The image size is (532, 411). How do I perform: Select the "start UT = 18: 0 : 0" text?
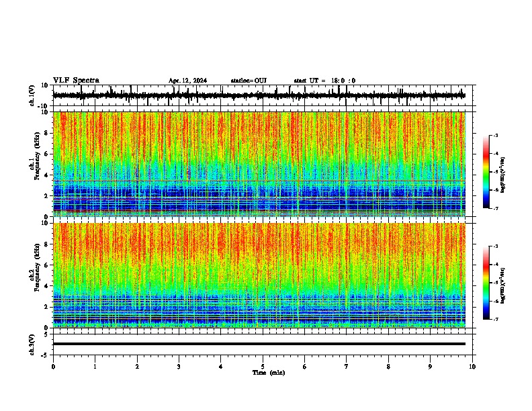click(324, 81)
